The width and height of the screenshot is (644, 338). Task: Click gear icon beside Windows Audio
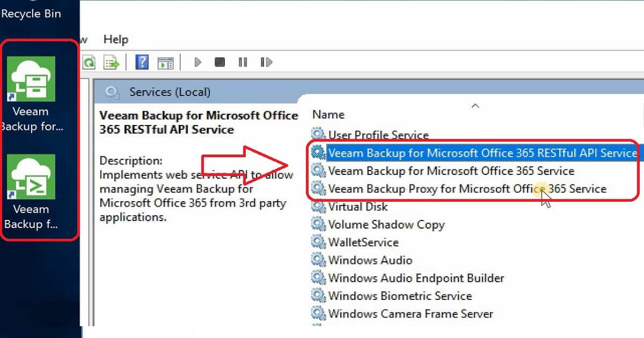click(x=319, y=260)
